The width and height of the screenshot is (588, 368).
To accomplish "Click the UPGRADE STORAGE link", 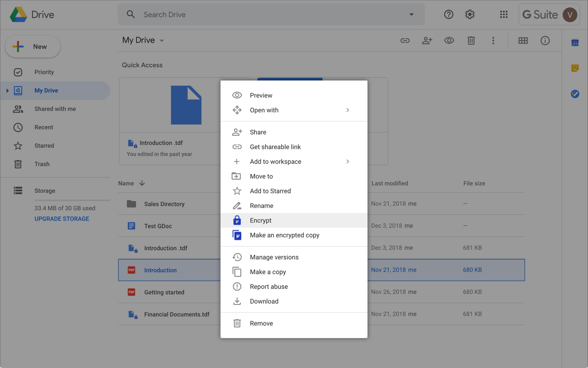I will coord(62,219).
